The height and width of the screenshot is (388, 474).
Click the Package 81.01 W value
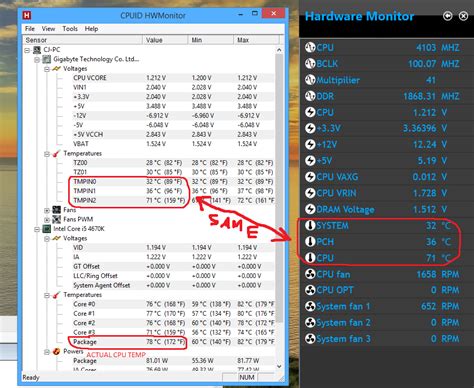[156, 361]
